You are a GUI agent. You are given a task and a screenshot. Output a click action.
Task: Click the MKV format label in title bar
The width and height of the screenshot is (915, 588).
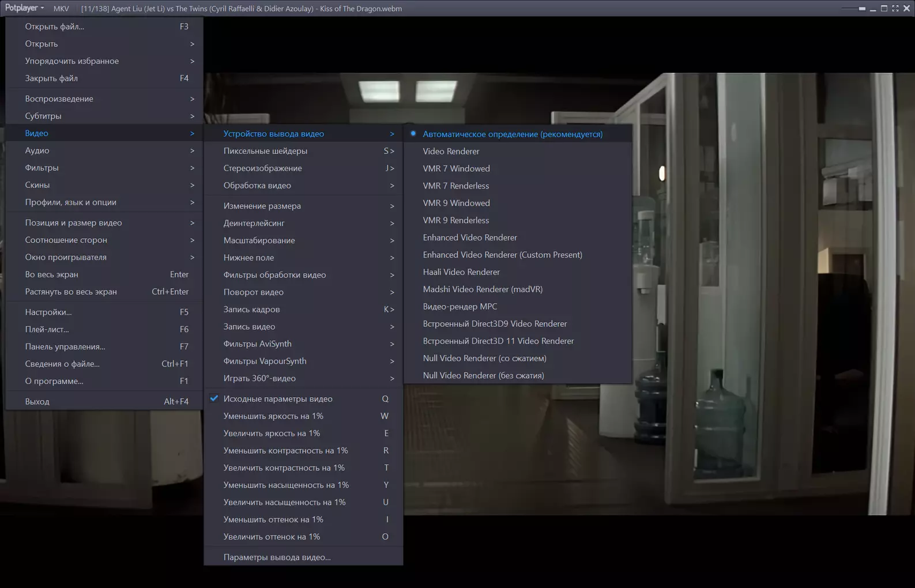[61, 9]
